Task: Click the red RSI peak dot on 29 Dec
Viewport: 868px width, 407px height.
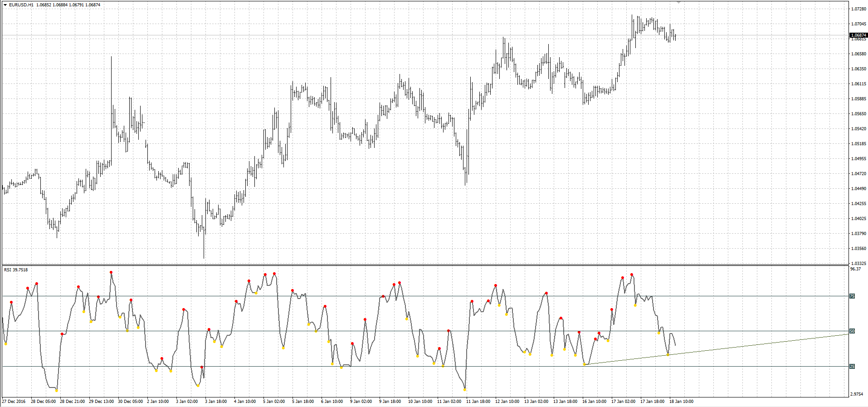Action: (111, 272)
